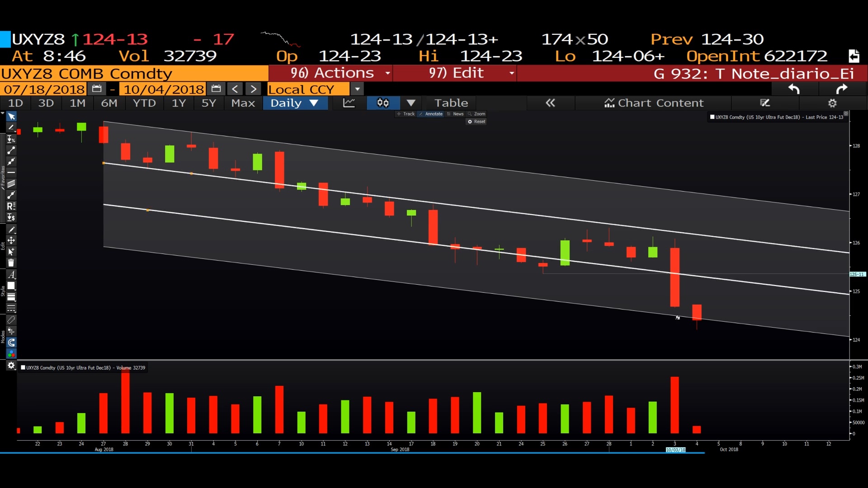Open the text annotation A tool
Viewport: 868px width, 488px height.
click(x=11, y=275)
